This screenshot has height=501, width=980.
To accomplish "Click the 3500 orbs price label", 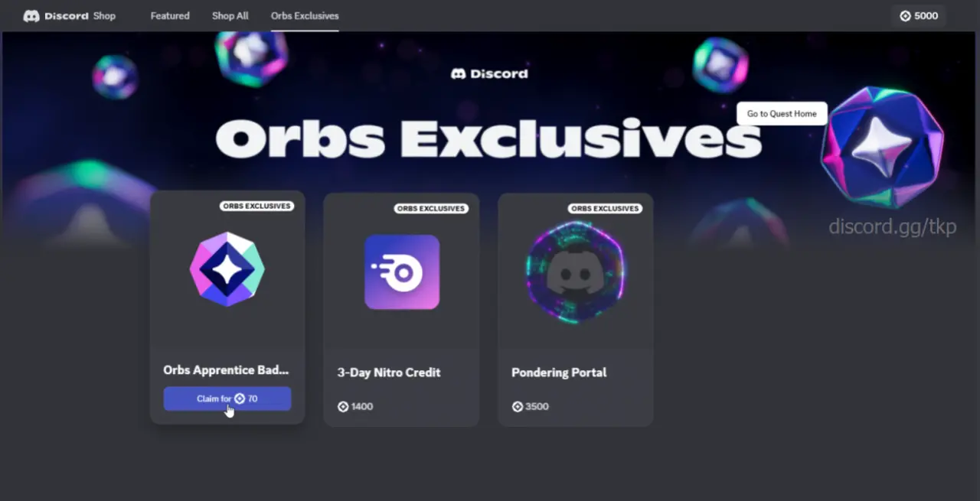I will 530,406.
